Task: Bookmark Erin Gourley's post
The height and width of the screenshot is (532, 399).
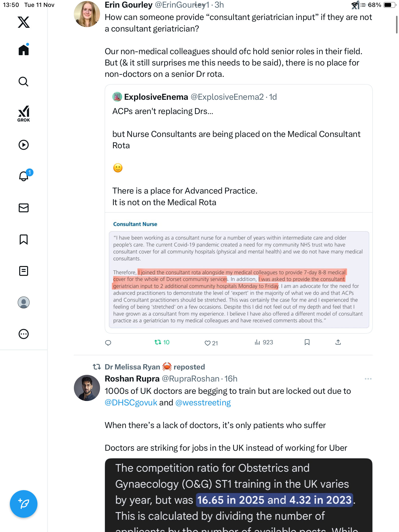Action: point(307,342)
